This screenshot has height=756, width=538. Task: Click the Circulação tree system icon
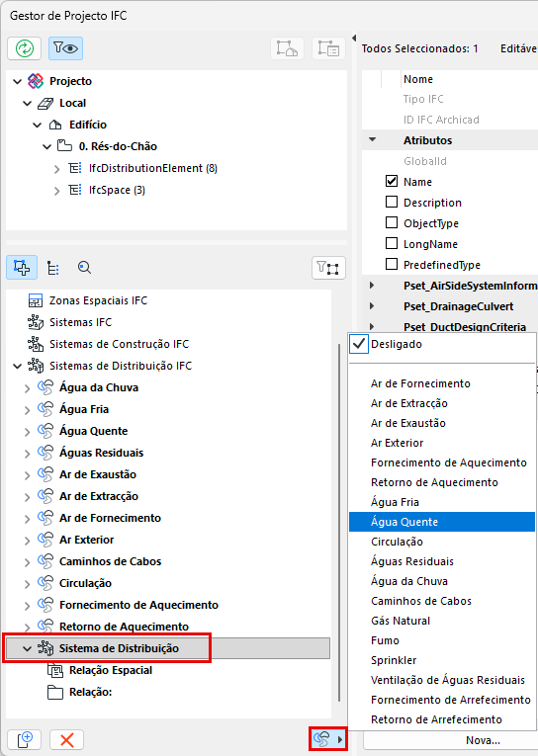[45, 583]
